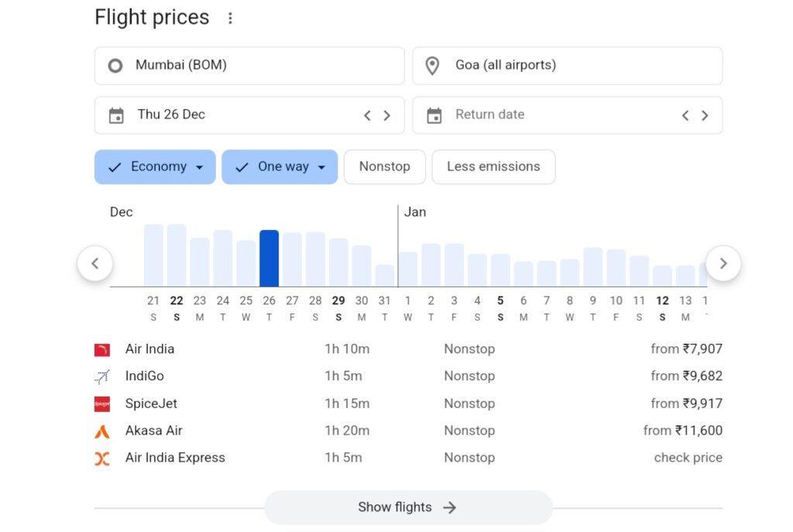Screen dimensions: 793x532
Task: Click the origin circle icon next to Mumbai
Action: [x=115, y=66]
